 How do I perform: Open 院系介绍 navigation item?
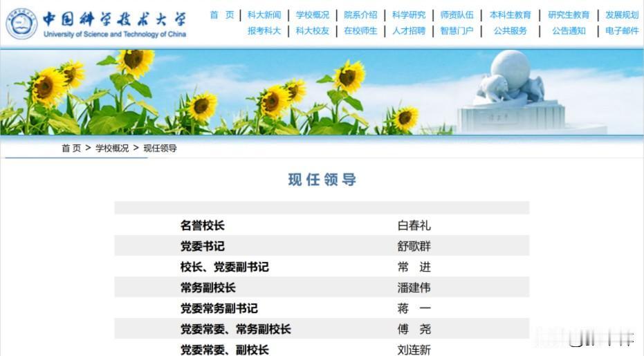pyautogui.click(x=360, y=15)
